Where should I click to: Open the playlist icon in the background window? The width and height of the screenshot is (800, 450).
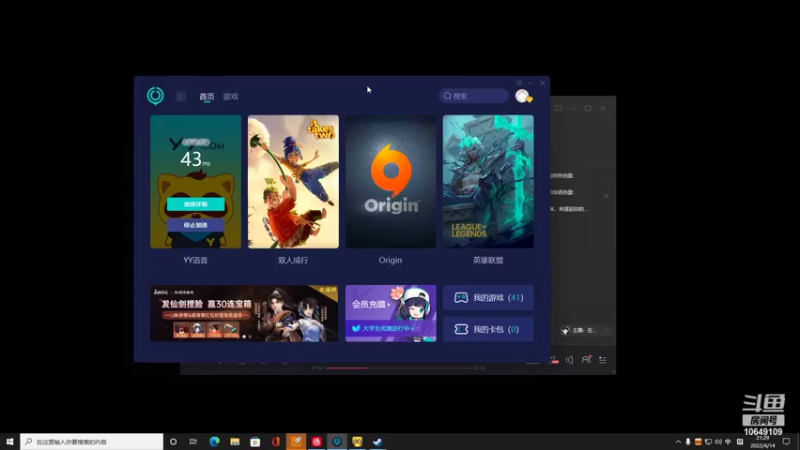(x=603, y=360)
